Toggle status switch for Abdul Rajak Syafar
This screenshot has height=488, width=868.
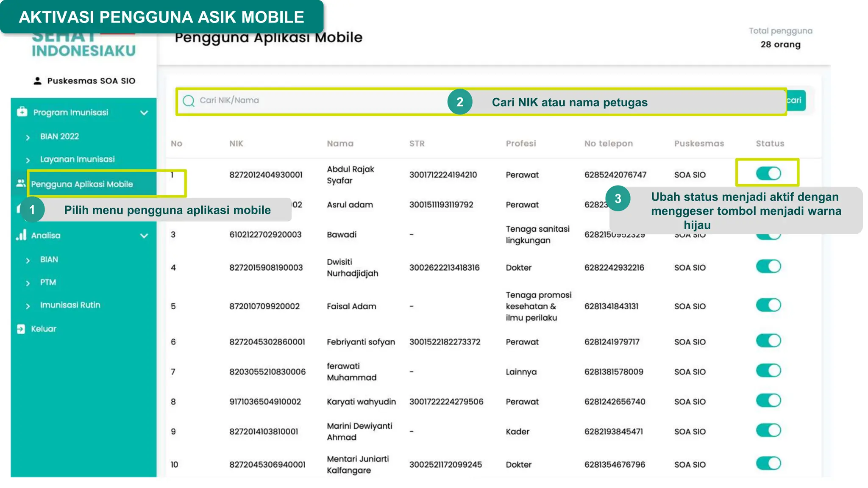pyautogui.click(x=768, y=173)
